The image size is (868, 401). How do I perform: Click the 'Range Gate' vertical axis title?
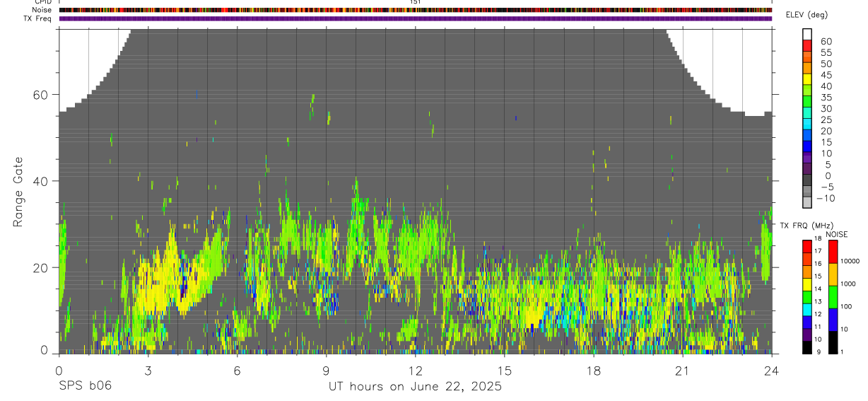point(17,193)
